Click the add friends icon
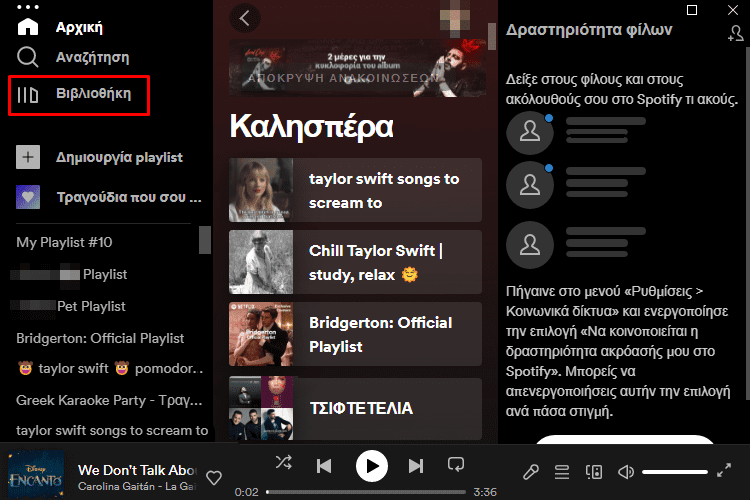Screen dimensions: 750x500 click(x=735, y=33)
